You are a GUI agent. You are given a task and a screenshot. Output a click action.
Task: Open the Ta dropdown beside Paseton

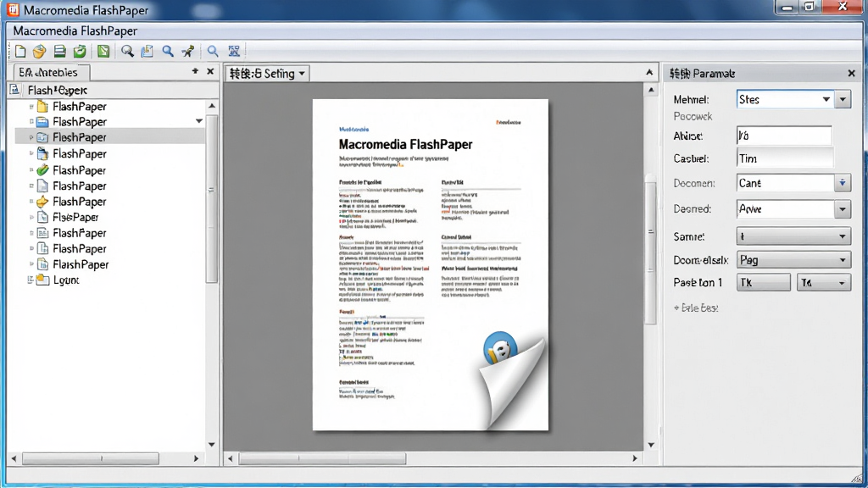(x=824, y=283)
